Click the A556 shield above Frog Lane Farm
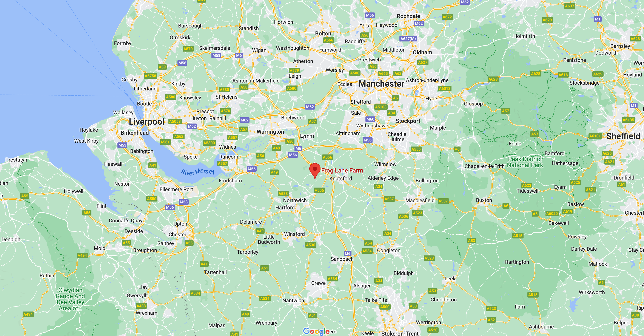Screen dimensions: 644x336 point(327,157)
